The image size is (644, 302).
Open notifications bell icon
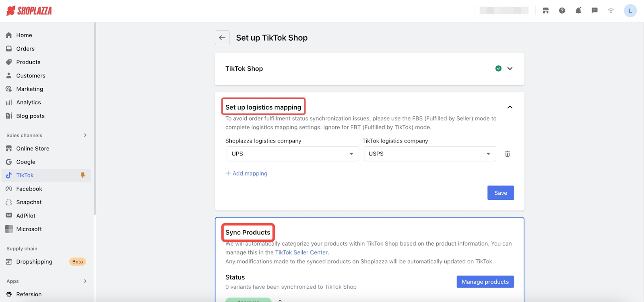click(x=578, y=11)
